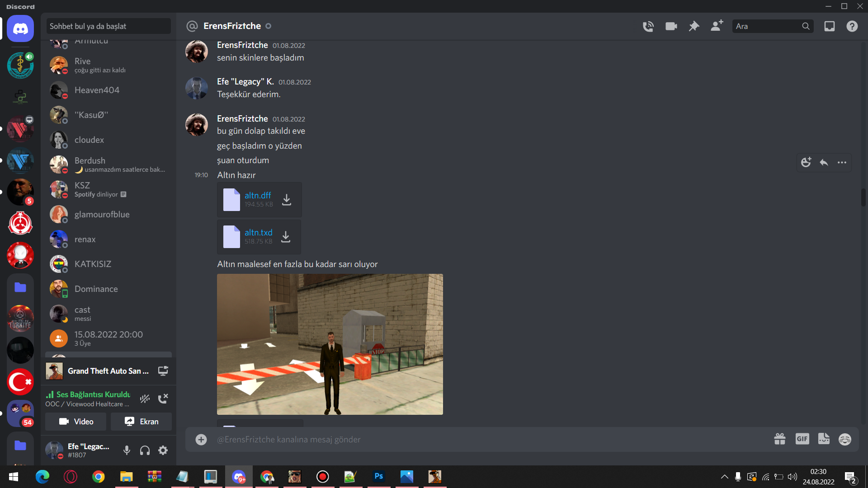868x488 pixels.
Task: Open the cloudex conversation
Action: point(108,140)
